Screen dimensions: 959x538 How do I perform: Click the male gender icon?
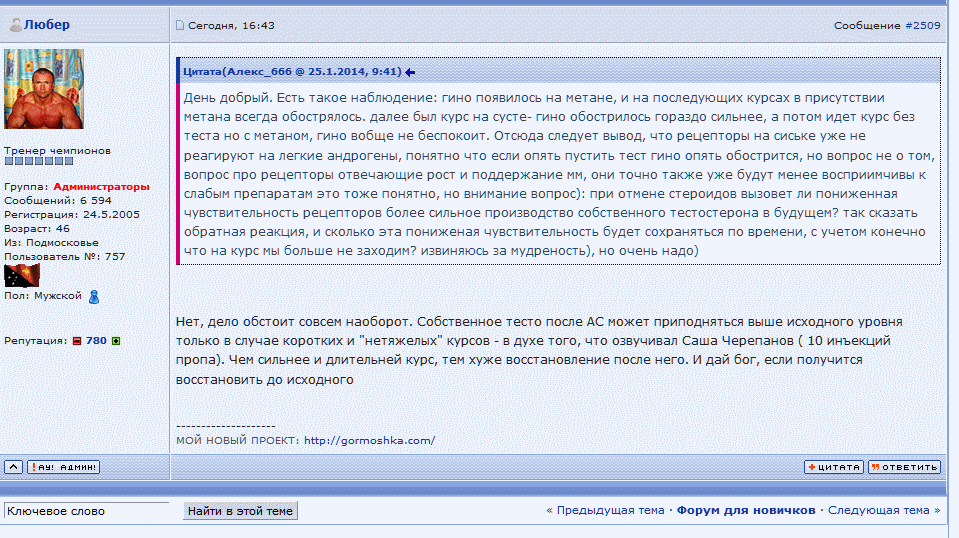pyautogui.click(x=94, y=296)
